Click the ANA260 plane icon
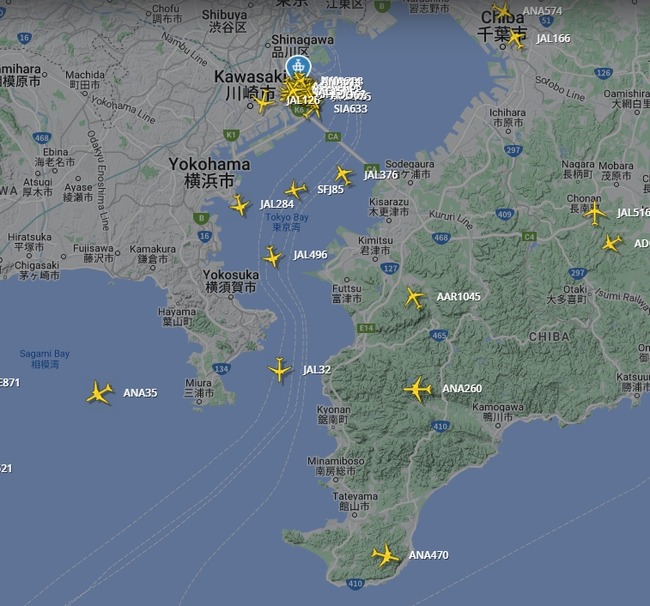 [x=417, y=389]
